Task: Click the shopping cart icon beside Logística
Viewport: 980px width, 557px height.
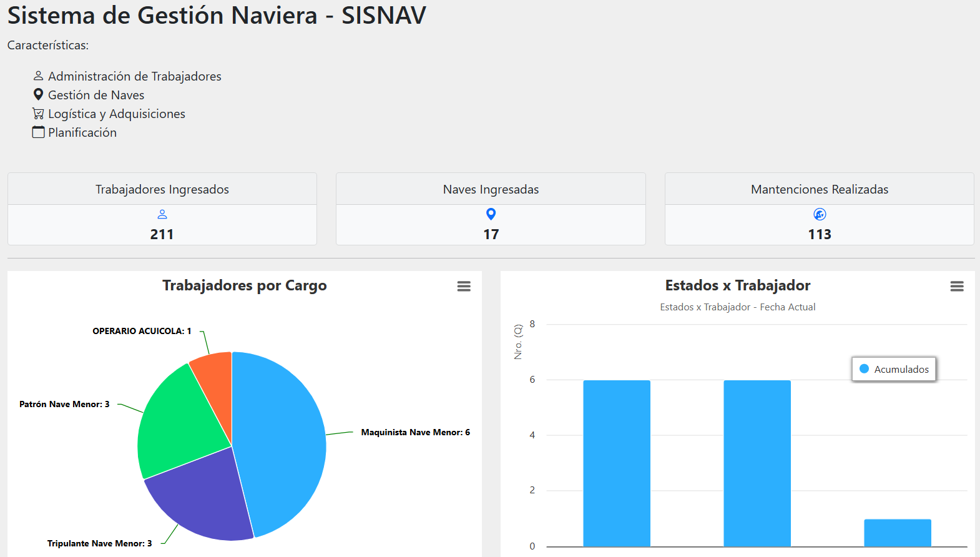Action: 38,114
